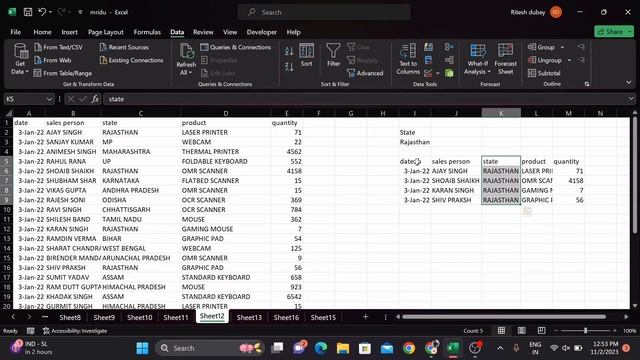This screenshot has height=360, width=640.
Task: Switch to the Developer tab
Action: pos(262,32)
